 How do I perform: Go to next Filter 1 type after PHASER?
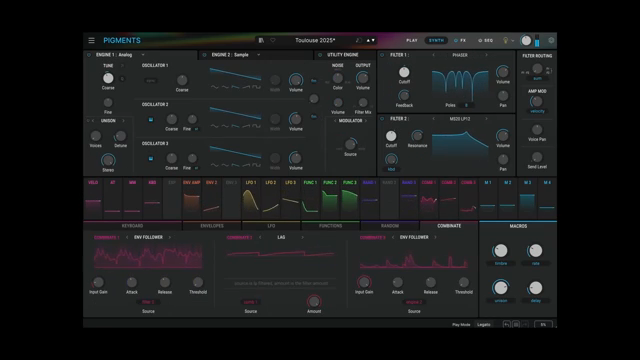pyautogui.click(x=487, y=55)
